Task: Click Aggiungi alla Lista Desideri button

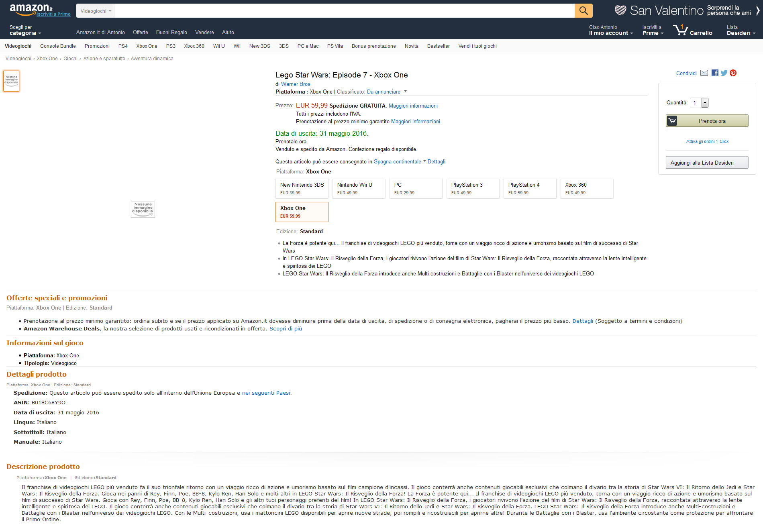Action: pyautogui.click(x=707, y=163)
